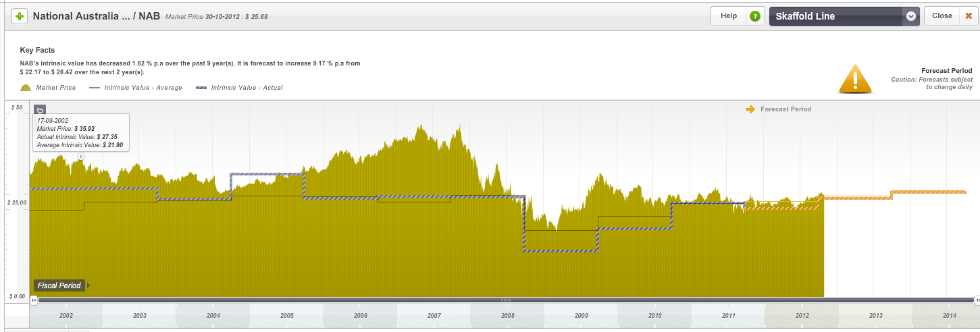
Task: Click the grey hand pan icon on chart
Action: [x=40, y=109]
